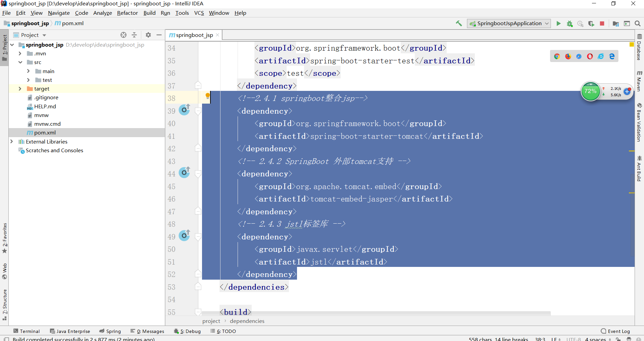Click the Collapse All icon in Project panel
The image size is (644, 341).
(x=134, y=35)
